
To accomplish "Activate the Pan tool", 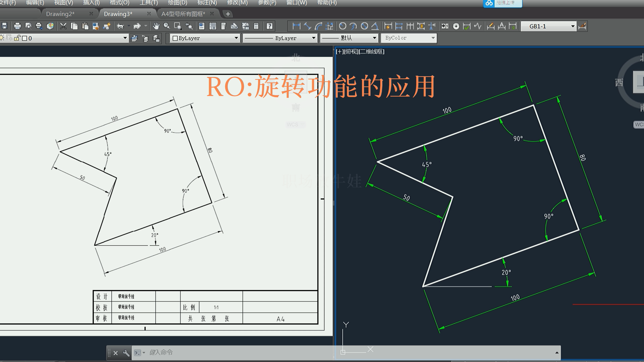I will click(156, 26).
